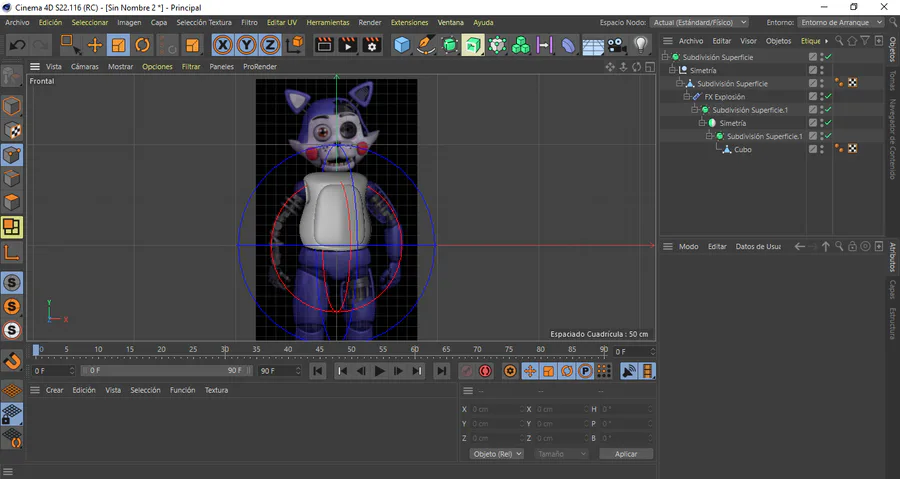Image resolution: width=900 pixels, height=479 pixels.
Task: Click the coordinate system icon
Action: [x=294, y=45]
